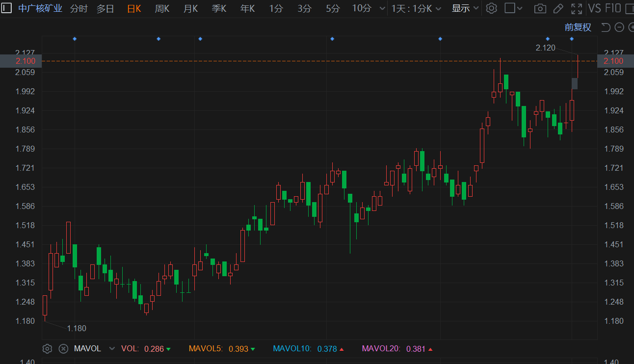Click the first blue diamond event marker
Viewport: 634px width, 364px height.
(75, 39)
